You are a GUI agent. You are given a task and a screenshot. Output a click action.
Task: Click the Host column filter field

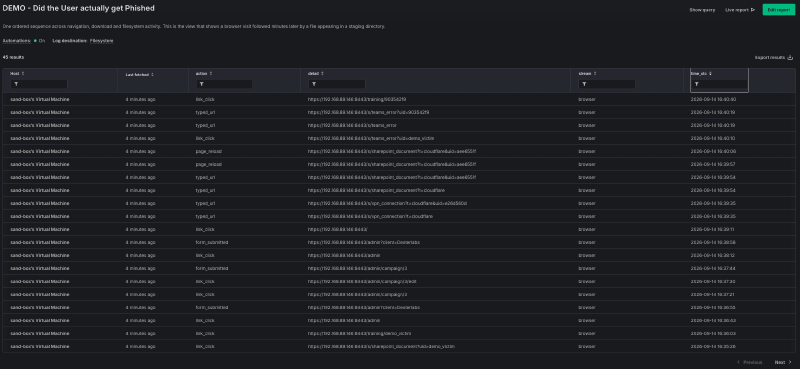(39, 84)
